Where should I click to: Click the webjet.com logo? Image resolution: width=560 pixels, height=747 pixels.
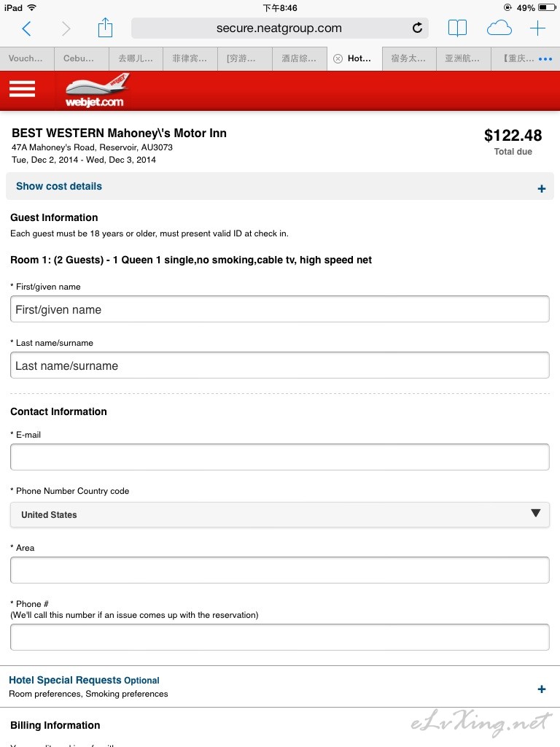point(97,90)
